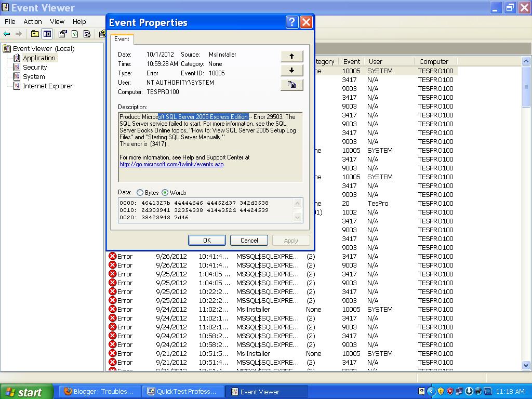The image size is (532, 399).
Task: Select the Bytes radio button
Action: (x=140, y=192)
